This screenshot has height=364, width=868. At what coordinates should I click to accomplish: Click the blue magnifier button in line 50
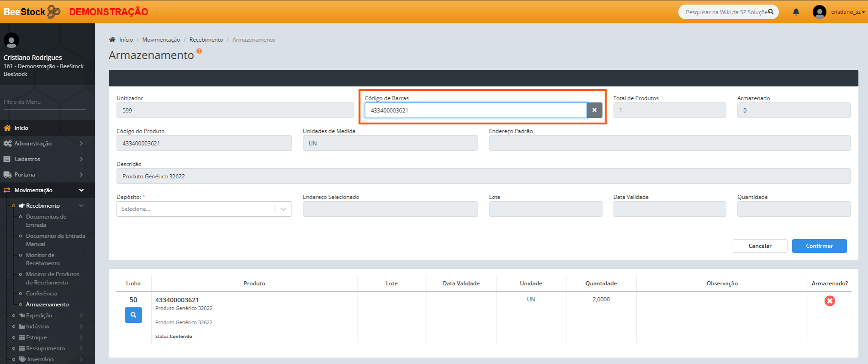133,315
